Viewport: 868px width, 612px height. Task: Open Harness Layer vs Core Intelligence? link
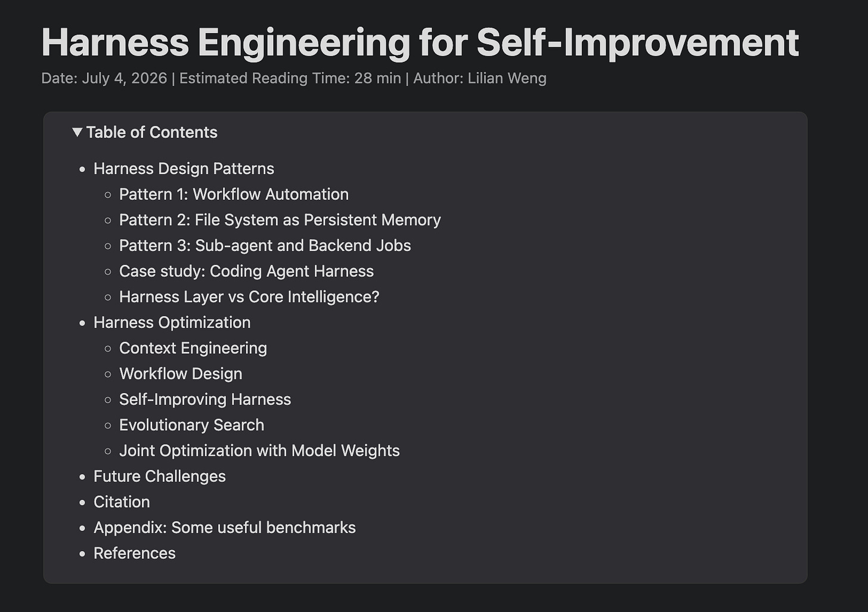[x=249, y=297]
